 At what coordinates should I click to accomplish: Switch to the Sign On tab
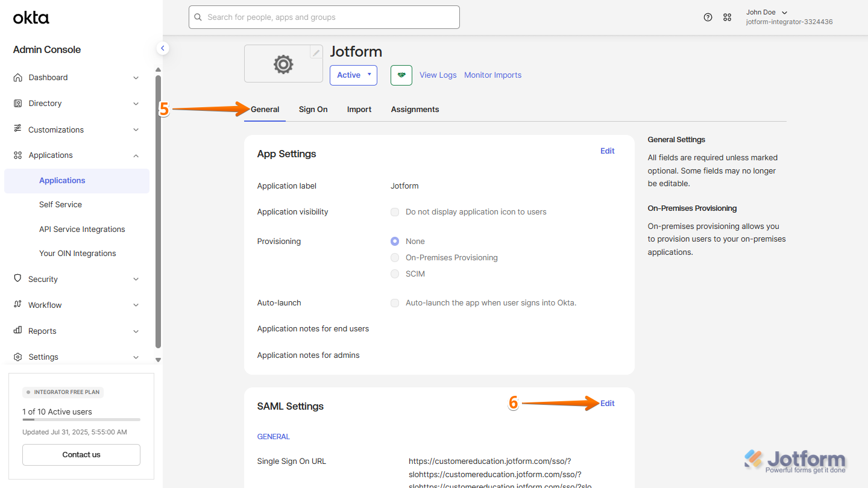pyautogui.click(x=313, y=109)
